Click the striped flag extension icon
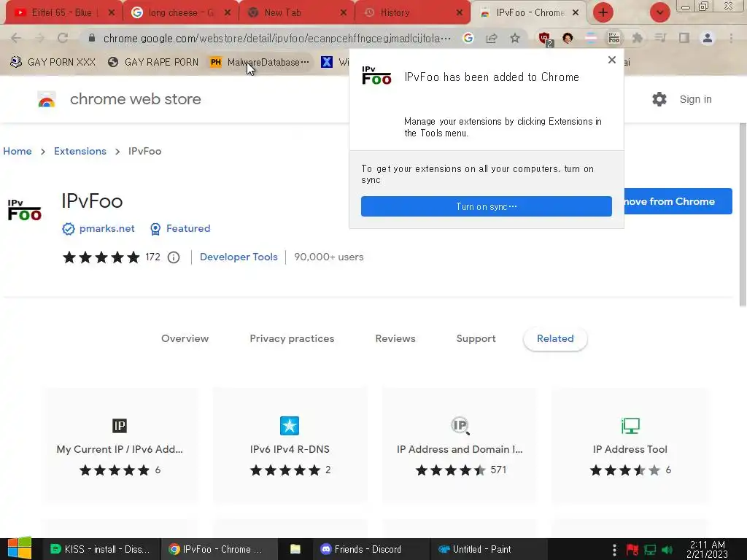747x560 pixels. (x=591, y=38)
